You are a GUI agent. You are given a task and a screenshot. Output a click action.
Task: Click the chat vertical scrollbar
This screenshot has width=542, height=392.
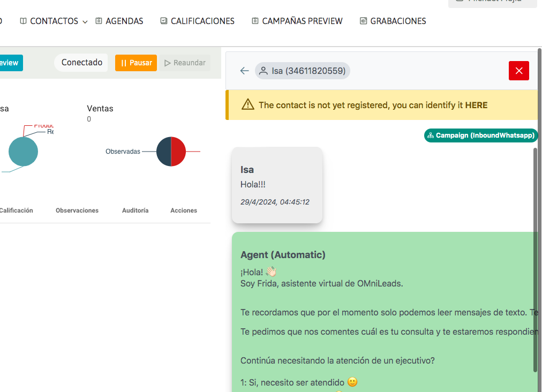pos(535,257)
